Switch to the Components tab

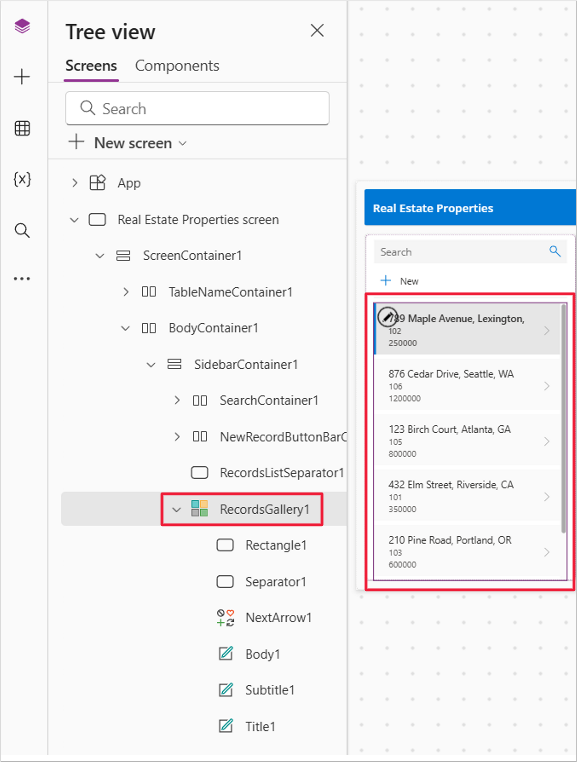177,66
